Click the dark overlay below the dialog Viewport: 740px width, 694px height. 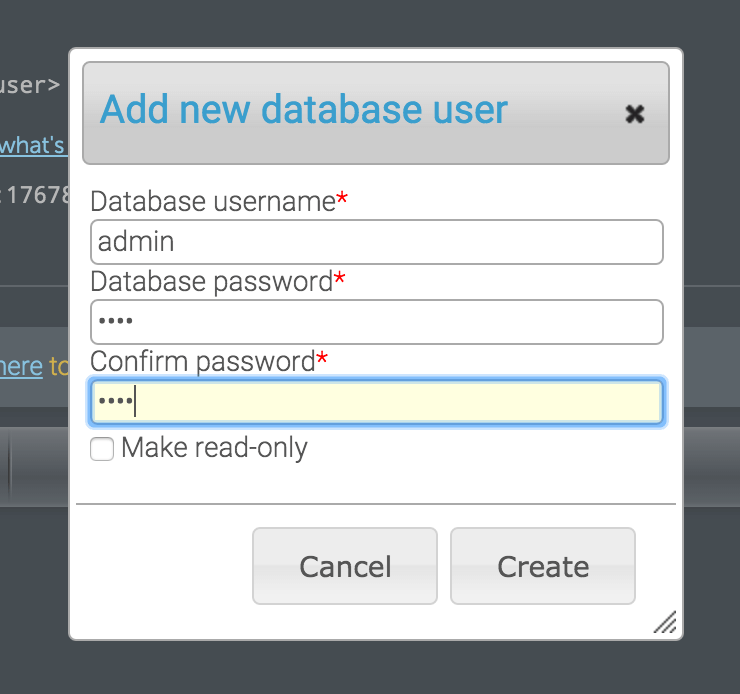pyautogui.click(x=370, y=668)
